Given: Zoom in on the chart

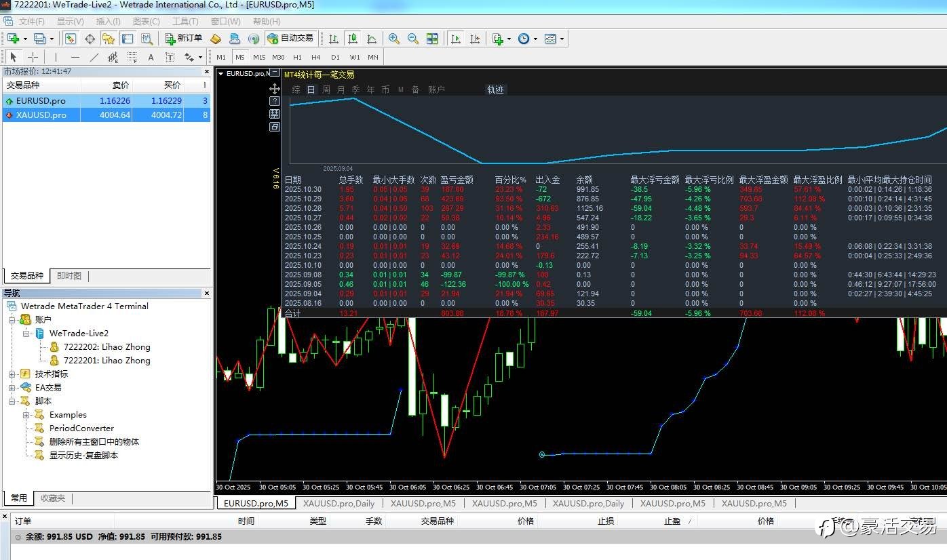Looking at the screenshot, I should (x=394, y=39).
